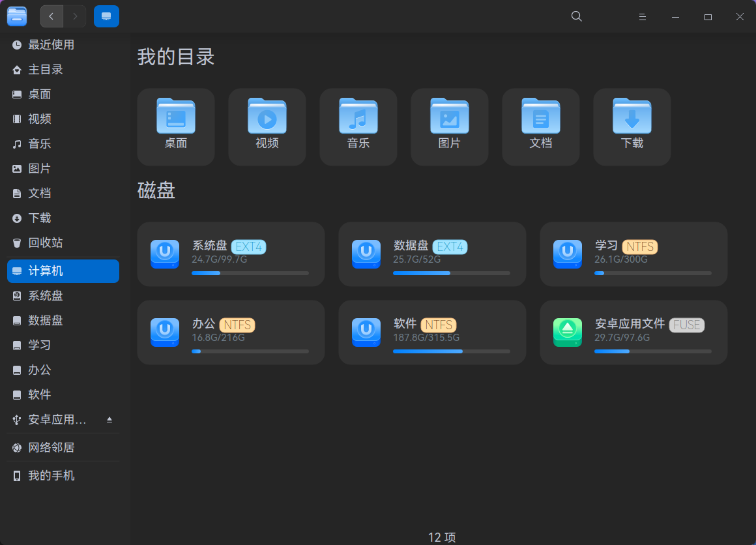Click the EXT4 badge on 数据盘
The image size is (756, 545).
(x=450, y=247)
